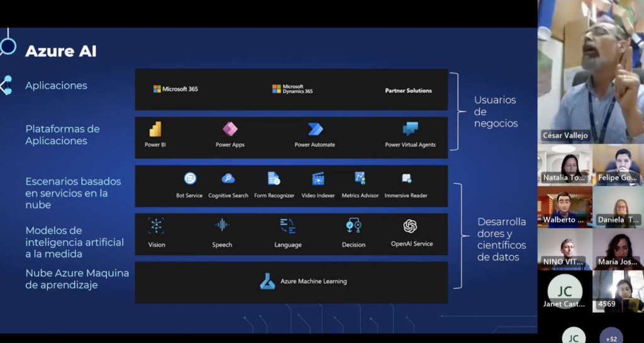644x343 pixels.
Task: Click the Partner Solutions label
Action: (x=408, y=91)
